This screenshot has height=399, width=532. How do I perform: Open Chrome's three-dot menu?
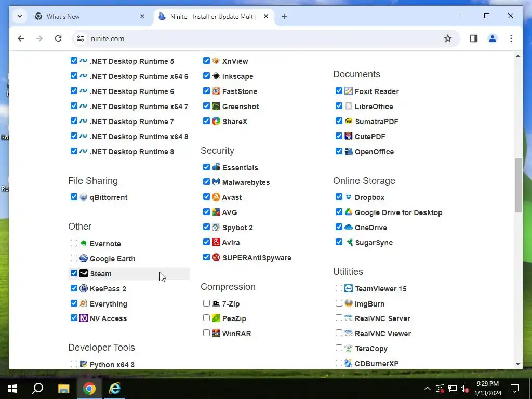pos(511,38)
